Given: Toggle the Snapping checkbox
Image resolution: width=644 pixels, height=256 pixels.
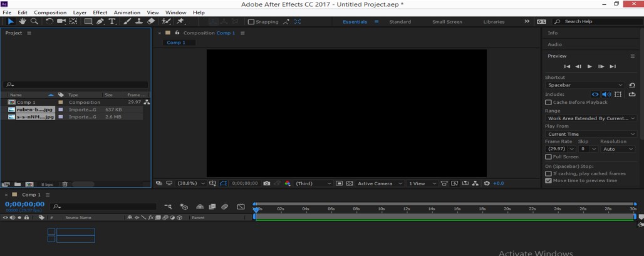Looking at the screenshot, I should [251, 22].
